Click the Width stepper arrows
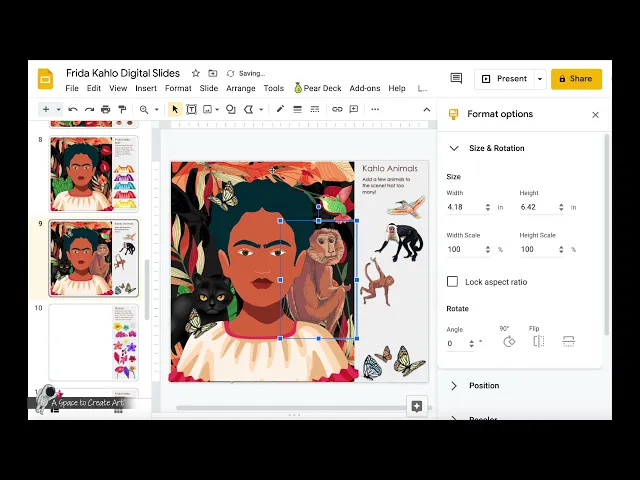 [x=488, y=207]
